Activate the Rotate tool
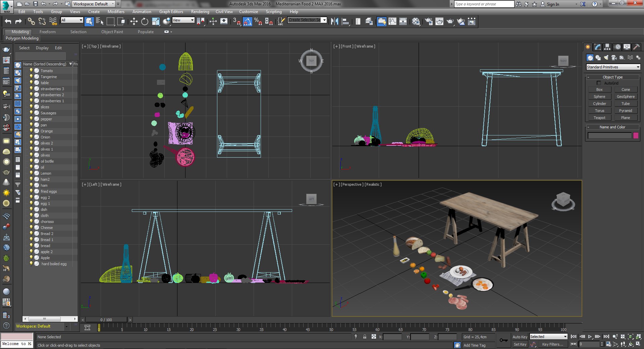Screen dimensions: 644x349 (145, 21)
